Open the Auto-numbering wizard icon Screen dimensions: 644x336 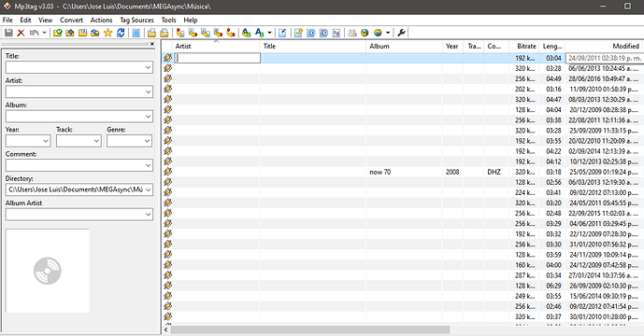tap(336, 33)
